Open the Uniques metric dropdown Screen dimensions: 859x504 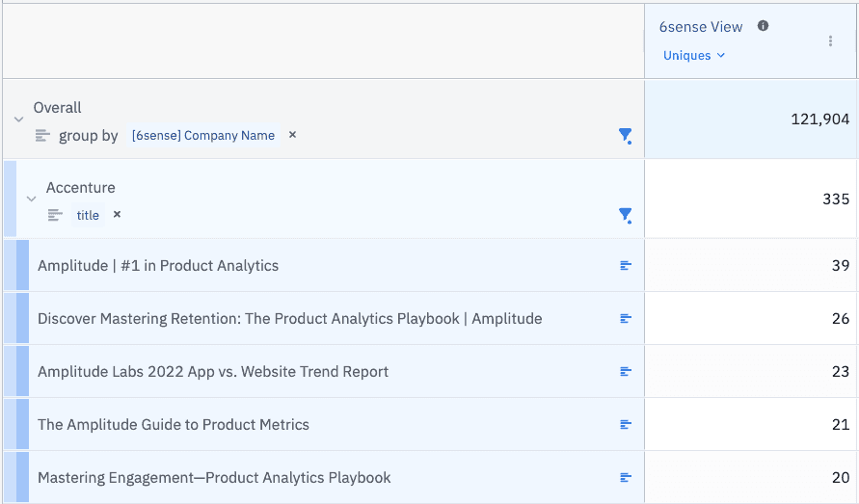(x=693, y=55)
